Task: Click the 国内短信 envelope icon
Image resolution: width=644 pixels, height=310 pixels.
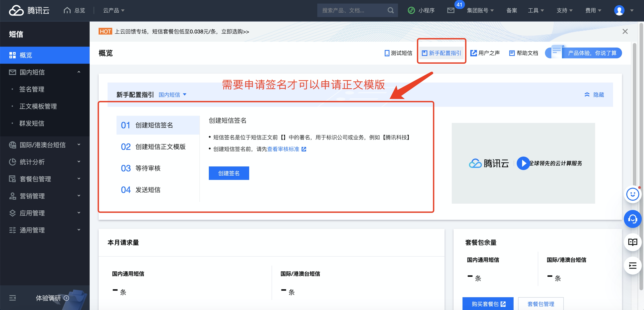Action: coord(13,72)
